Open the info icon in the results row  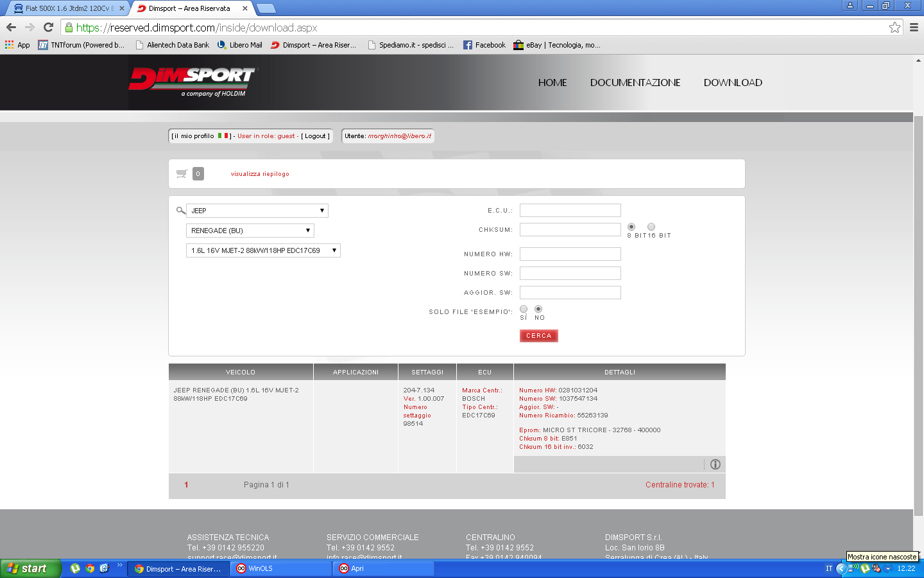715,464
